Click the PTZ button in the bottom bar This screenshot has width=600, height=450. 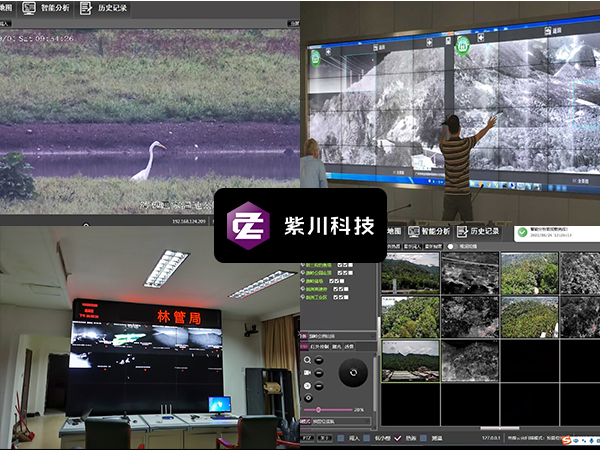click(x=307, y=438)
